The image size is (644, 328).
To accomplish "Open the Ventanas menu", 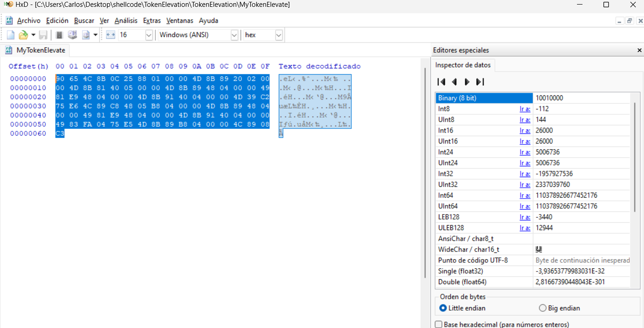I will point(180,21).
